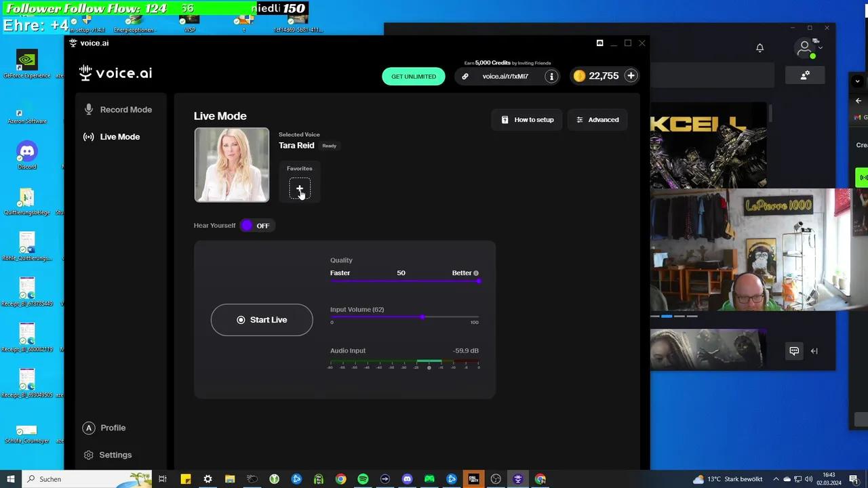Open Windows Settings gear in taskbar
The image size is (868, 488).
click(208, 479)
